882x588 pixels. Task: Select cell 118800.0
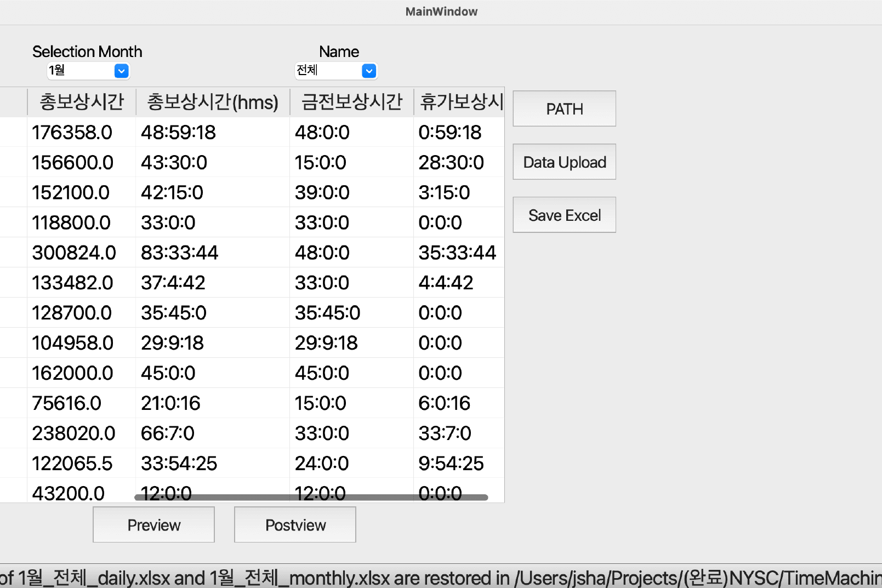point(82,222)
